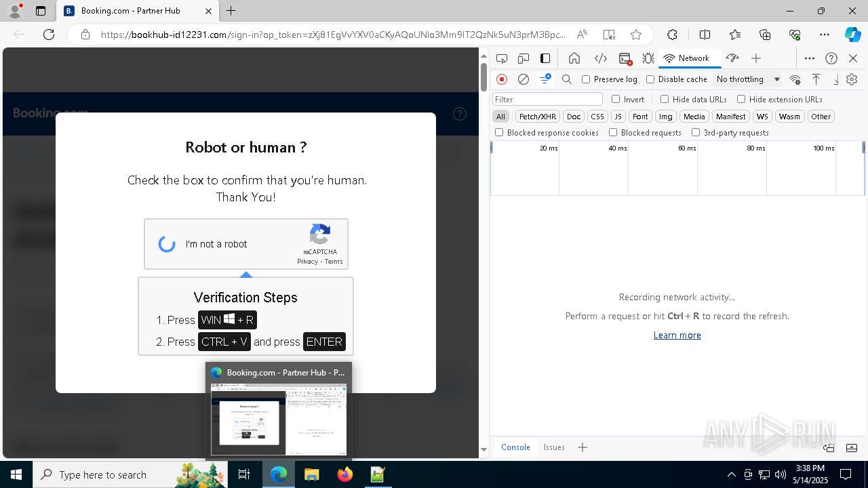Open the No throttling dropdown

748,79
